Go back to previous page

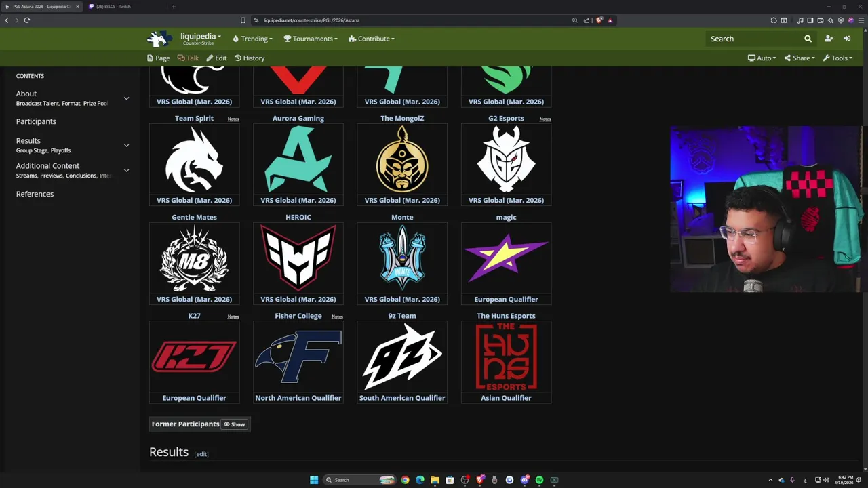(x=7, y=20)
